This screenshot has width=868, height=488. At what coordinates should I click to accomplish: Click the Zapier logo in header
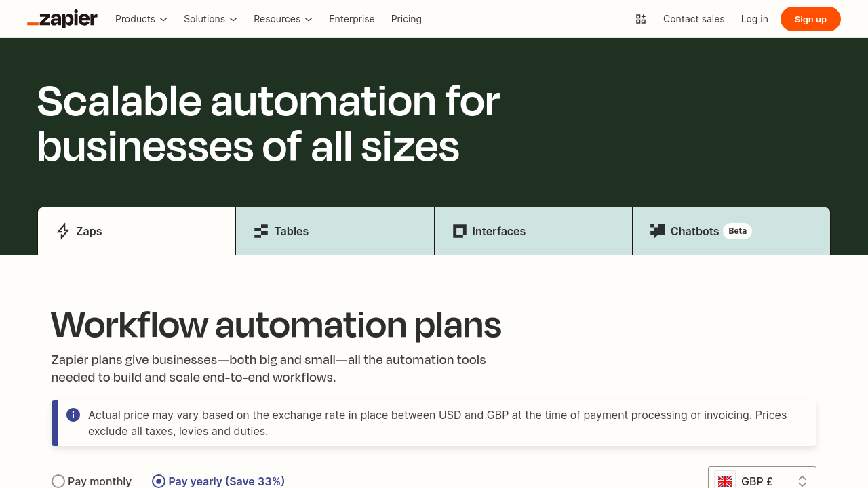click(x=62, y=19)
